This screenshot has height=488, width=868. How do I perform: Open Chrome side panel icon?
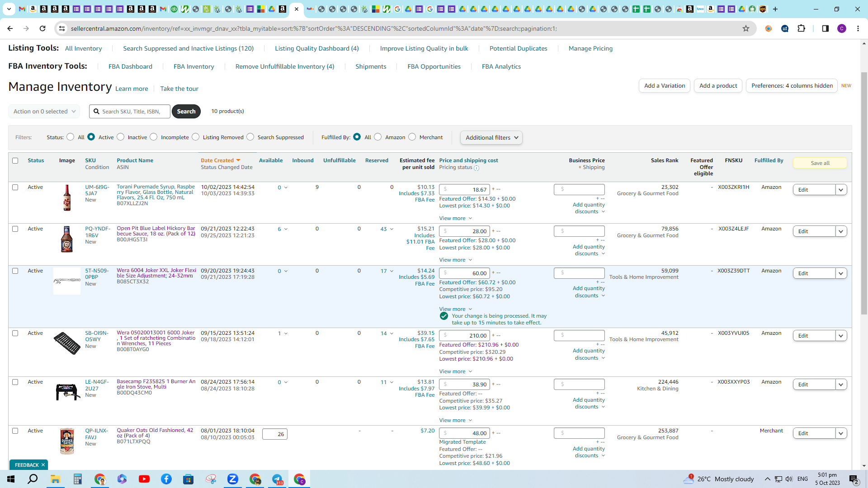[x=825, y=28]
